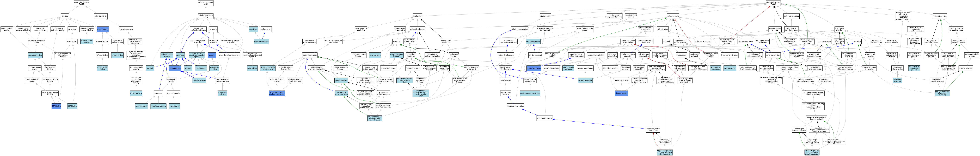Click the 'neuron development' node

(x=544, y=118)
